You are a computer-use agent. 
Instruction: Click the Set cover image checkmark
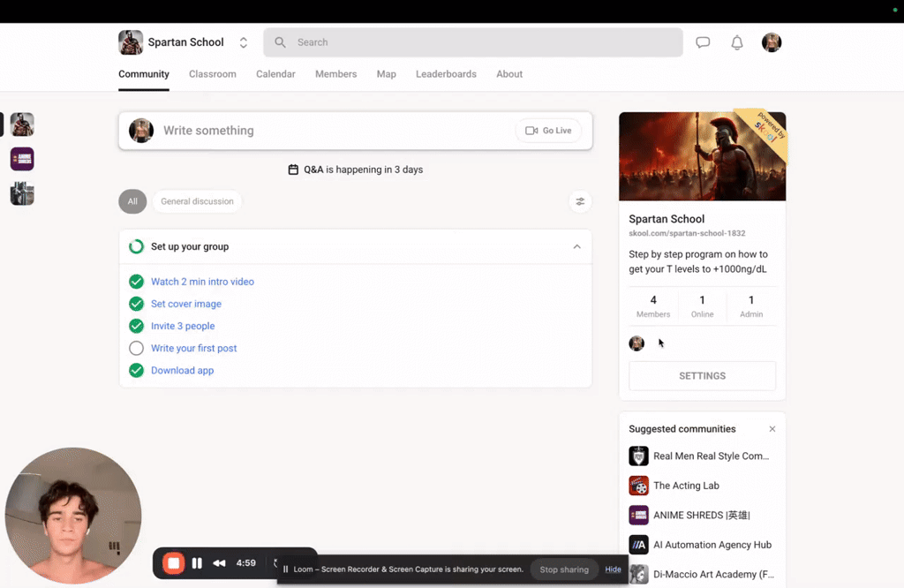pos(136,304)
